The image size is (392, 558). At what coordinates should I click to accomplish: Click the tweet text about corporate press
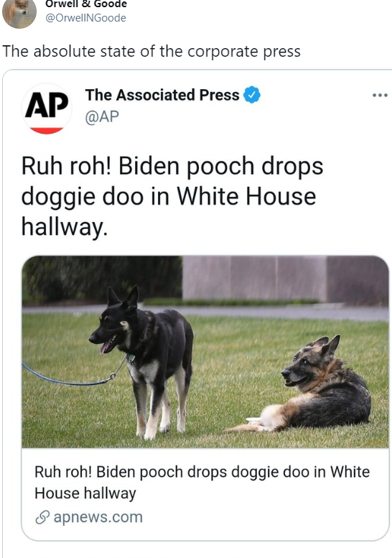(151, 51)
